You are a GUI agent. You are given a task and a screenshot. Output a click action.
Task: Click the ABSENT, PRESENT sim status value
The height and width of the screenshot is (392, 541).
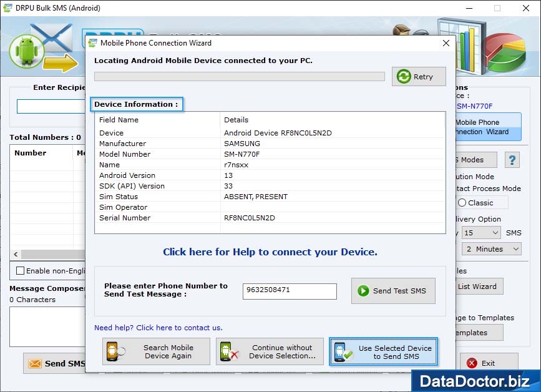pyautogui.click(x=256, y=197)
